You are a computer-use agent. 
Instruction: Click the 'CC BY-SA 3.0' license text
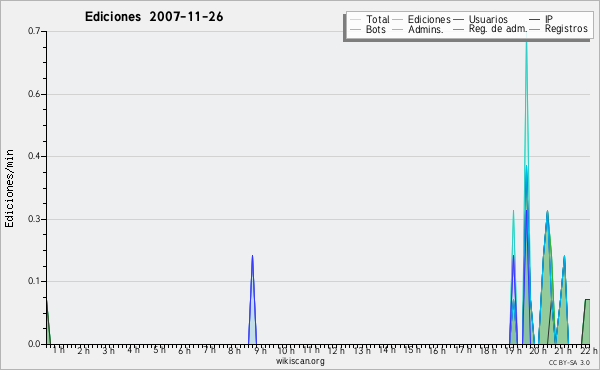click(569, 363)
